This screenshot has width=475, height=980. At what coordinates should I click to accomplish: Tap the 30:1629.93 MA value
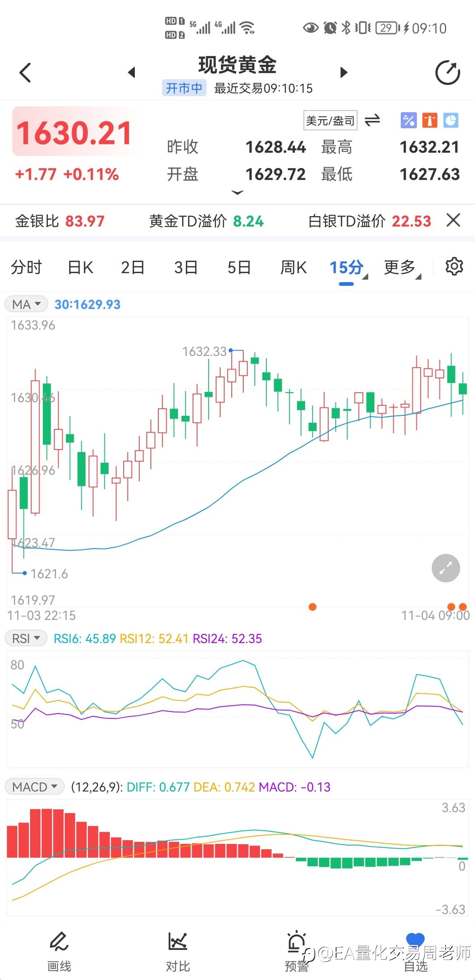click(x=87, y=304)
